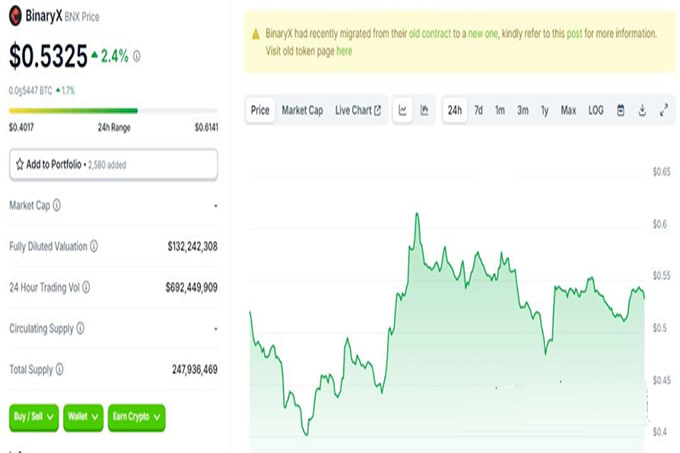Image resolution: width=680 pixels, height=453 pixels.
Task: Open the calendar date range icon
Action: 621,110
